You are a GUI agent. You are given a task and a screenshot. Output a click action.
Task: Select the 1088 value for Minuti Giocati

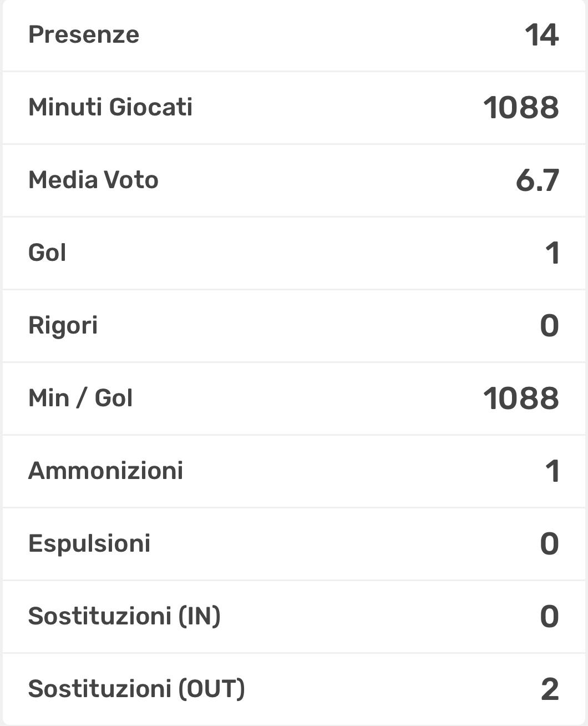[x=521, y=108]
